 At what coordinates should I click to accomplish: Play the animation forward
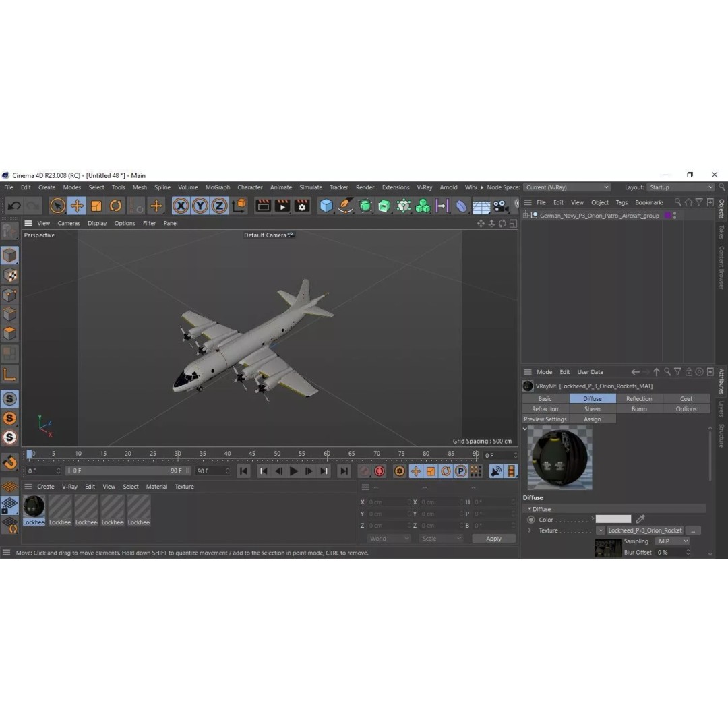pyautogui.click(x=294, y=471)
